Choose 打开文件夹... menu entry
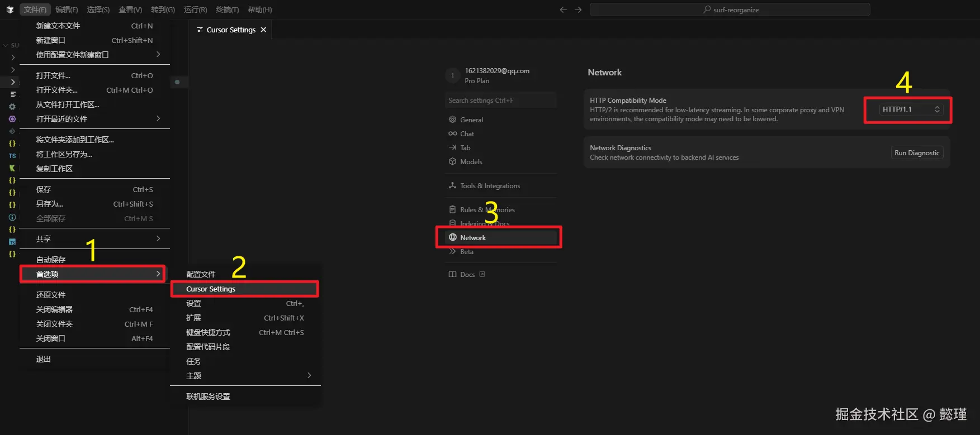Viewport: 980px width, 435px height. coord(94,90)
